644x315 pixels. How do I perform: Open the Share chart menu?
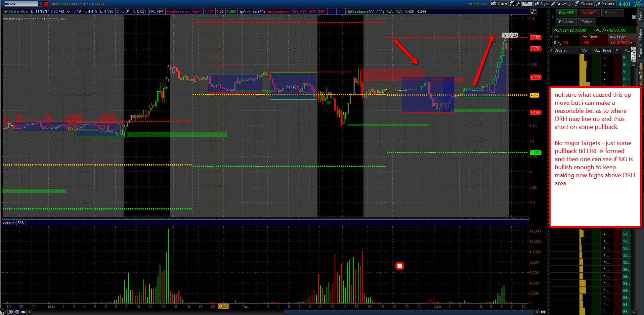[x=499, y=4]
